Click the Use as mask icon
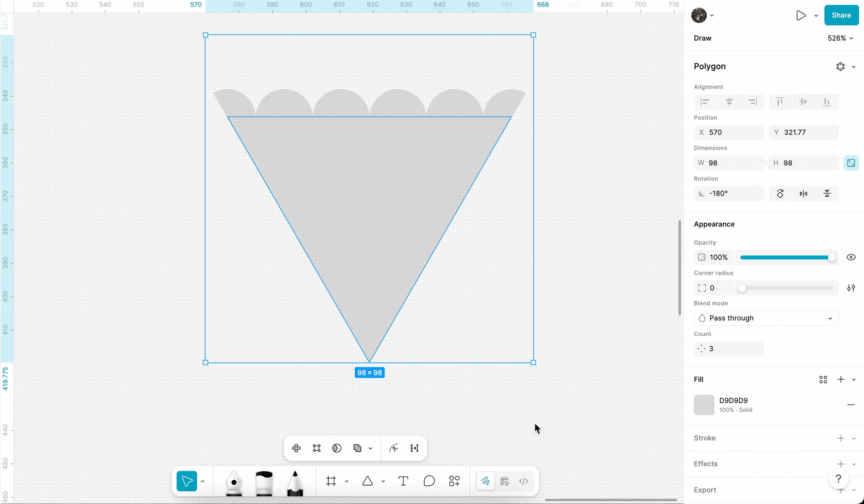 tap(337, 448)
